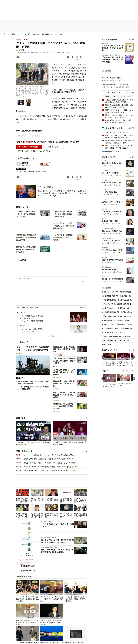This screenshot has height=644, width=138.
Task: Open the インドとパキスタンが「即時停戦に合意」 headline
Action: point(33,349)
